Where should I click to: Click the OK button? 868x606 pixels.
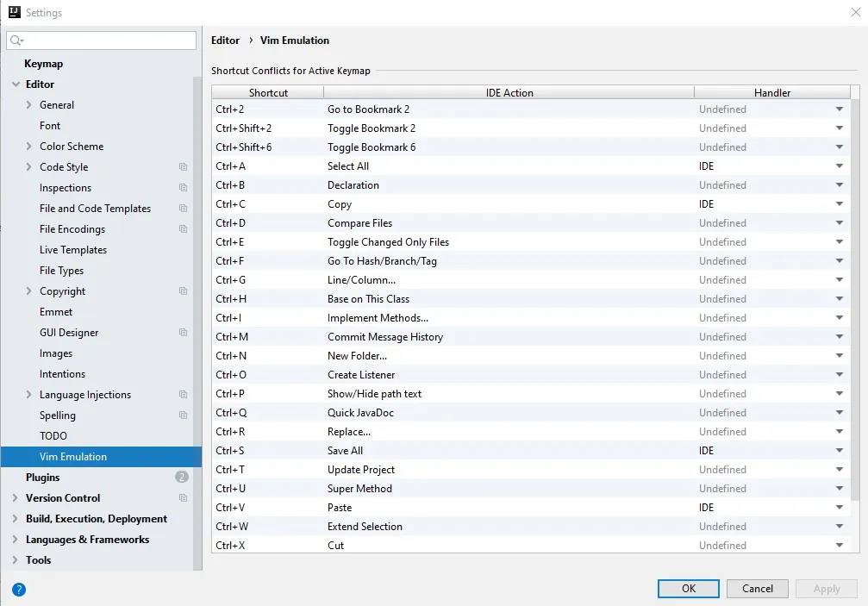pos(688,588)
